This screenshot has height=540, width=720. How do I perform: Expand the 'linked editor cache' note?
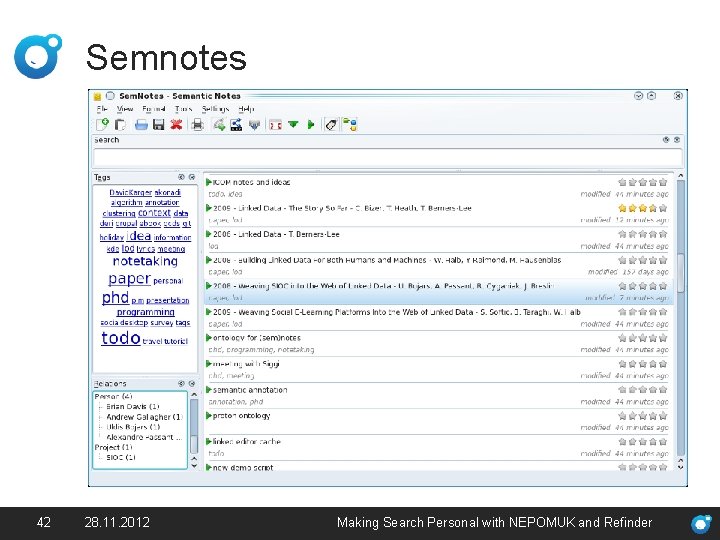[x=209, y=442]
